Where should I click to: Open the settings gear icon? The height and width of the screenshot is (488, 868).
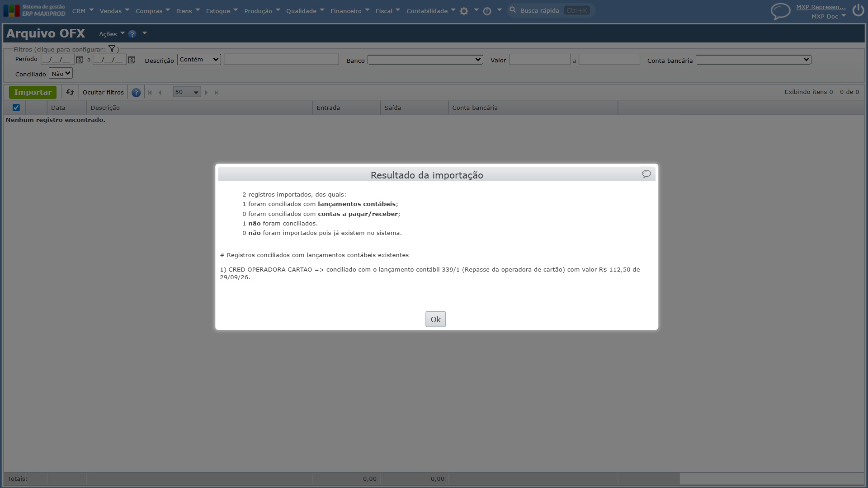464,11
